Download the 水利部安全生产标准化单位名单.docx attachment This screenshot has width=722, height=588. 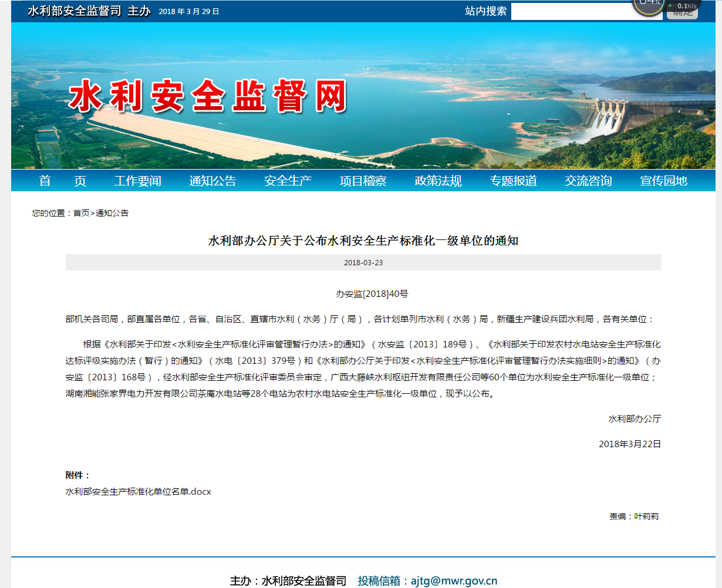[x=138, y=491]
